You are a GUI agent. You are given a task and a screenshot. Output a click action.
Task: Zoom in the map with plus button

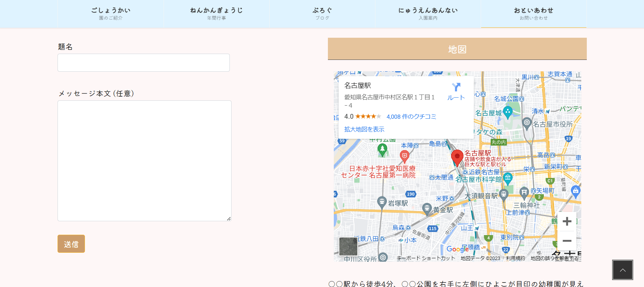point(567,221)
